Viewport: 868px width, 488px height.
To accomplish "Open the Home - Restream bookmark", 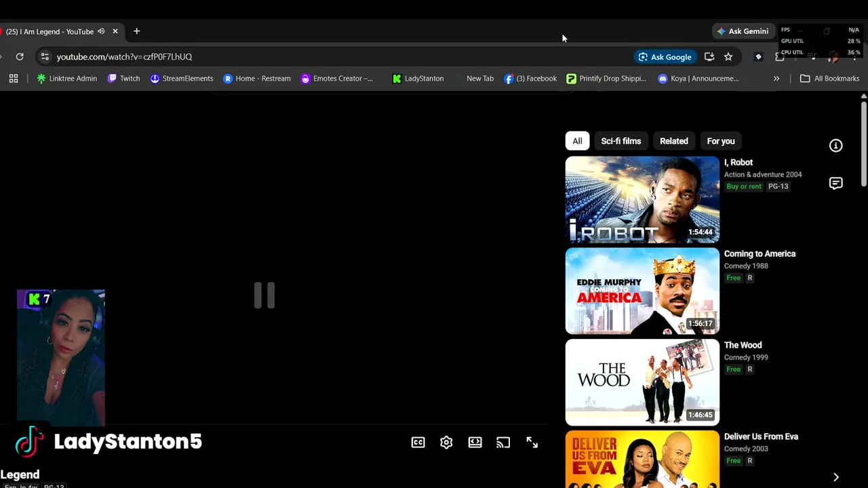I will point(257,79).
